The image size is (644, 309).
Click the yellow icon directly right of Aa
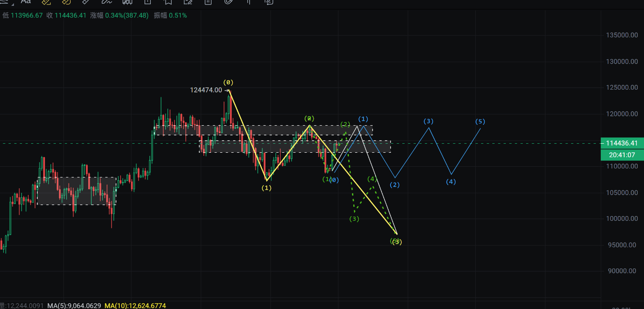point(45,1)
